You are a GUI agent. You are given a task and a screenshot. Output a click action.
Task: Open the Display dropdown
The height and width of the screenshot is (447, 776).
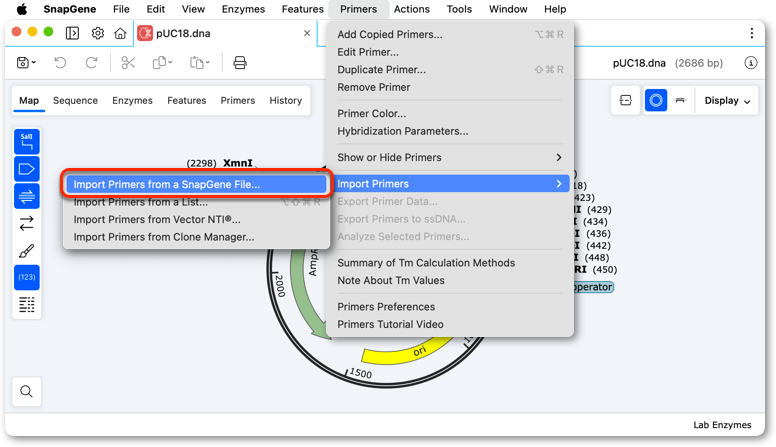(727, 100)
